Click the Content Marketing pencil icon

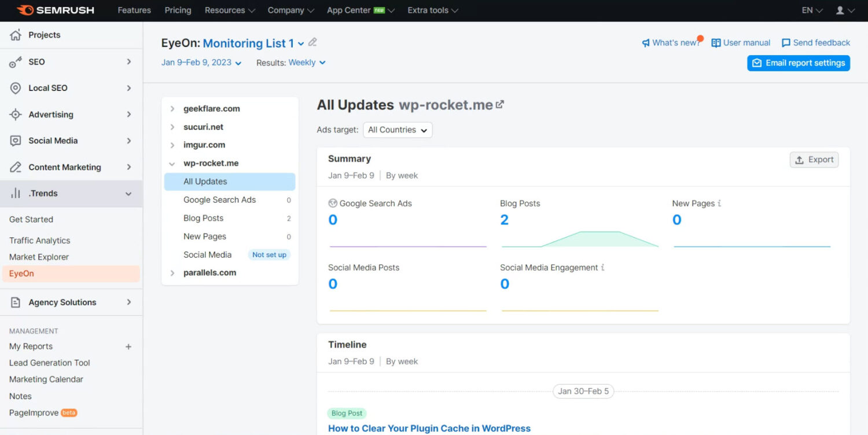[16, 167]
